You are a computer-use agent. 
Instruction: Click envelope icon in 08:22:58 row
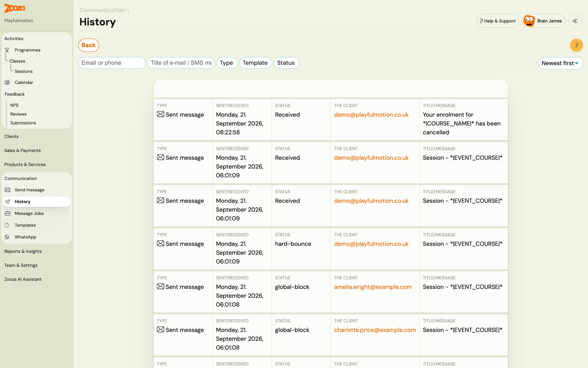pyautogui.click(x=160, y=114)
